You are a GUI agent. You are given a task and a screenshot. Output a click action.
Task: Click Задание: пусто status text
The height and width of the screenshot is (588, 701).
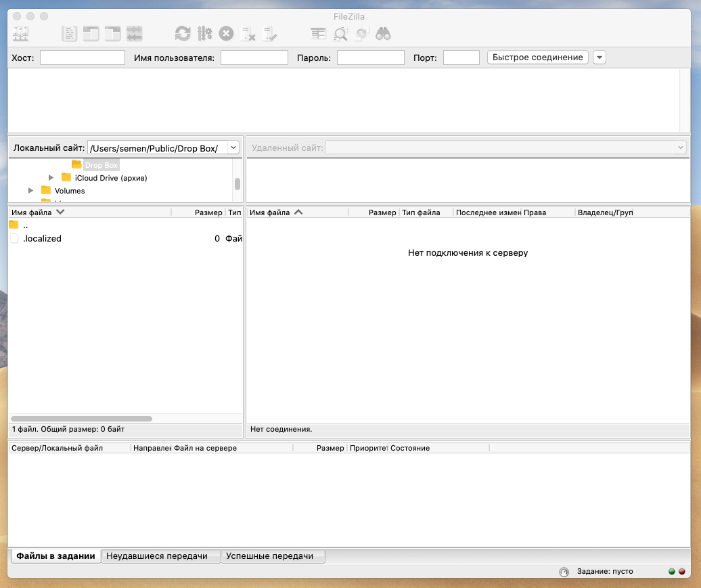point(605,571)
